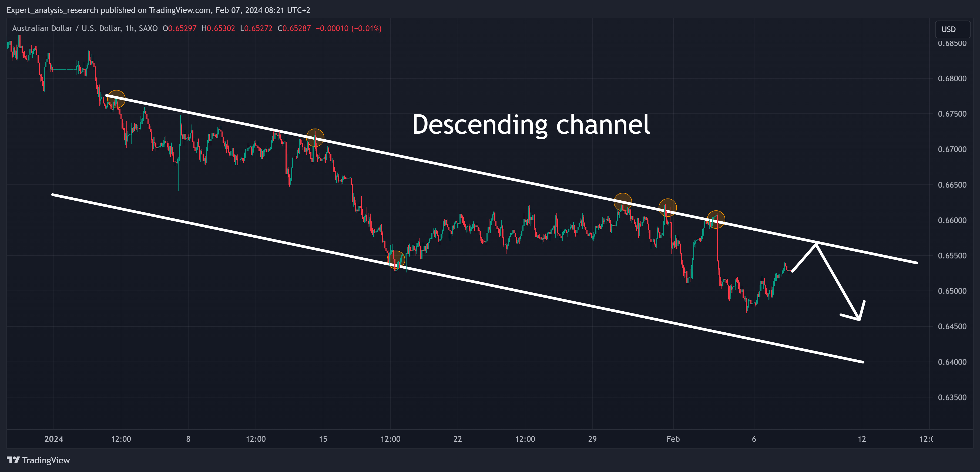Click the 22 date label on time axis

pos(457,439)
